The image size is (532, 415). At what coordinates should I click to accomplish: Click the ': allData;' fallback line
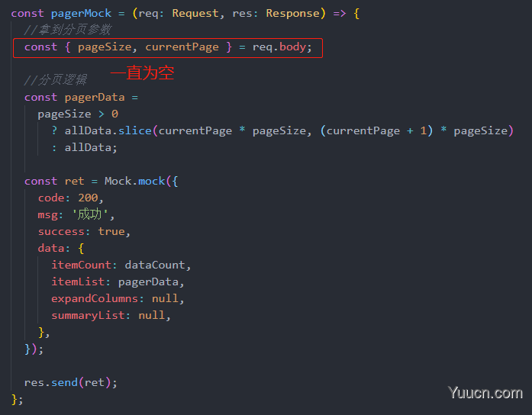coord(85,147)
